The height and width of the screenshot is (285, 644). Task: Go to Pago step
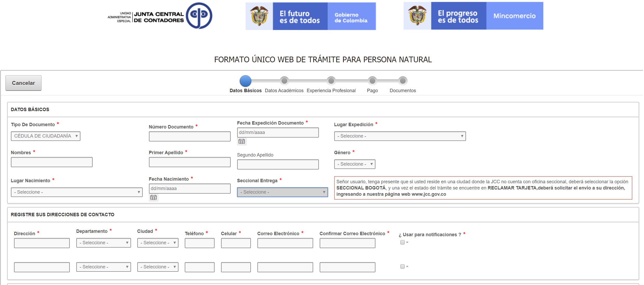click(x=372, y=84)
